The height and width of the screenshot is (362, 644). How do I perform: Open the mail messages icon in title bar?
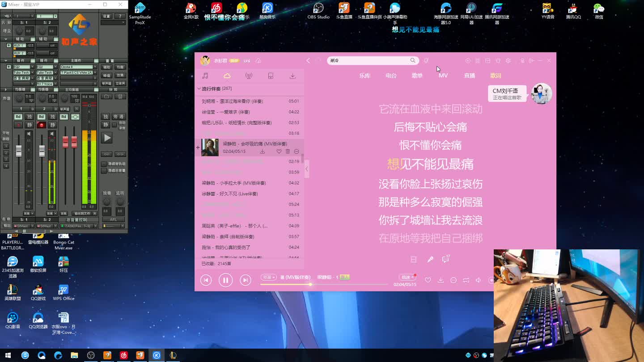click(488, 60)
